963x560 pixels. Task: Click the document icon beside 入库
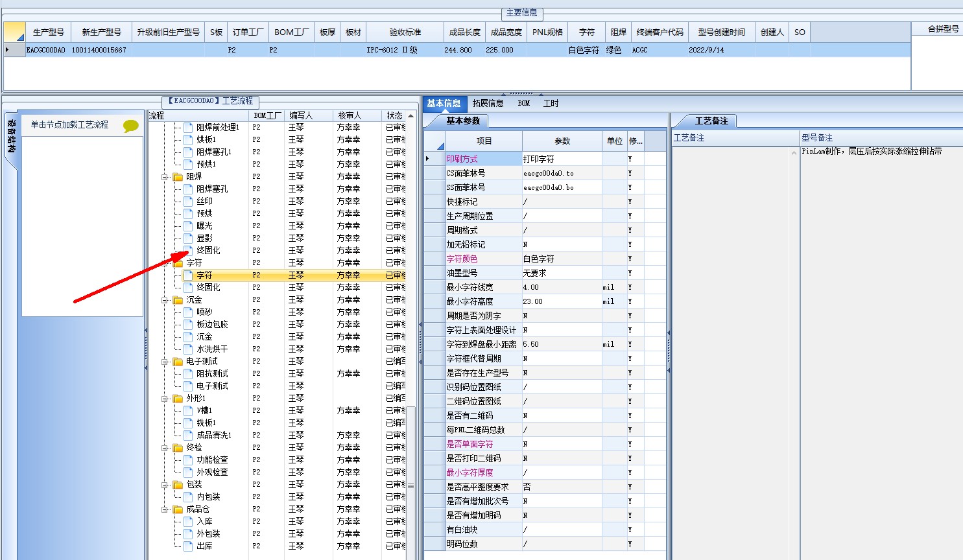[x=188, y=521]
